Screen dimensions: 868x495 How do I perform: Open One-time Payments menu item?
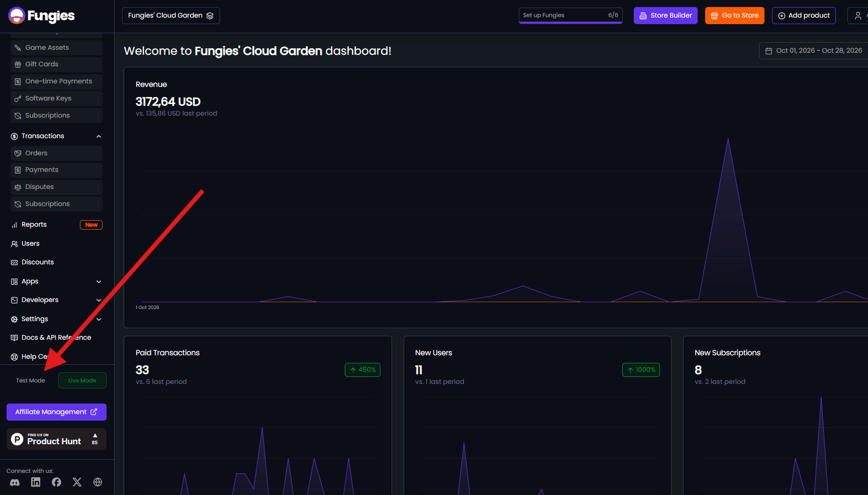point(56,81)
